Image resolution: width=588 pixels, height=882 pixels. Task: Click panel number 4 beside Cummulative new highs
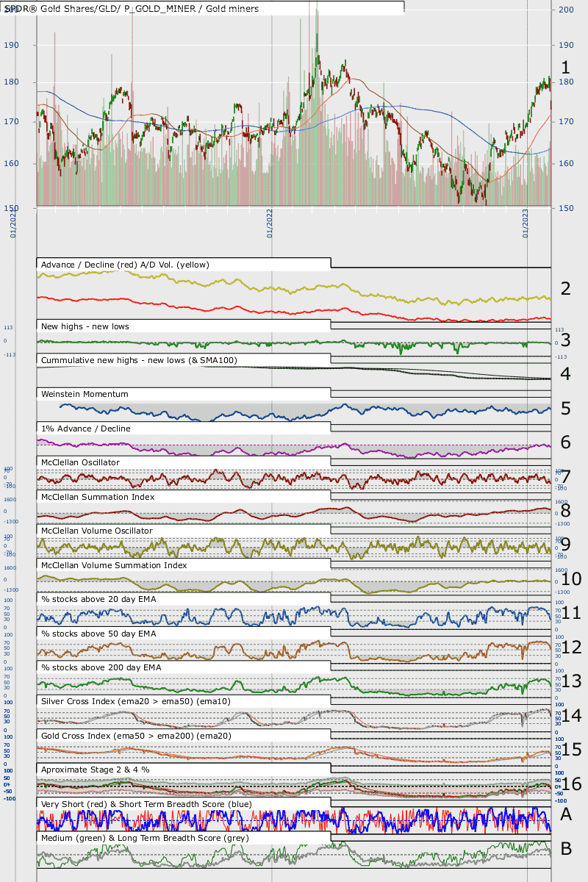point(565,374)
